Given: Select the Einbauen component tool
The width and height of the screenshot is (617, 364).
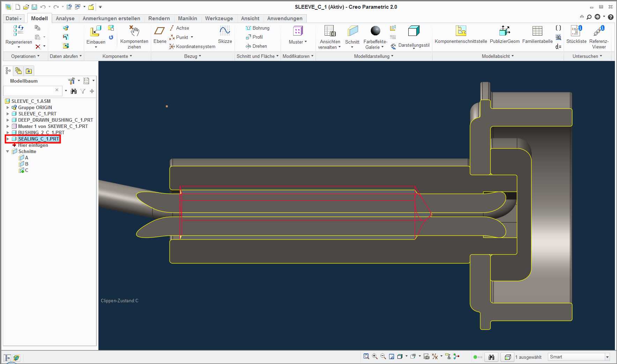Looking at the screenshot, I should point(96,31).
